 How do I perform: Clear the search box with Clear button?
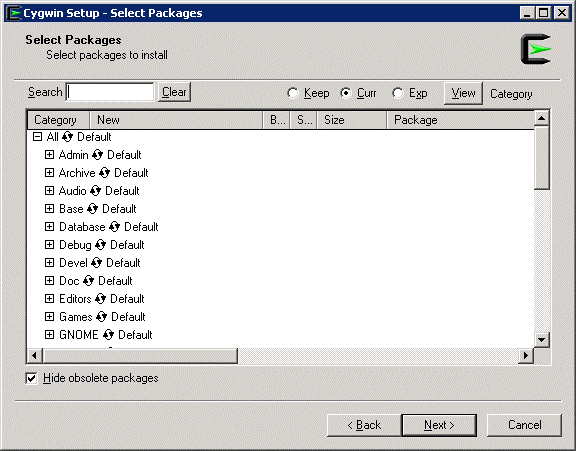174,92
